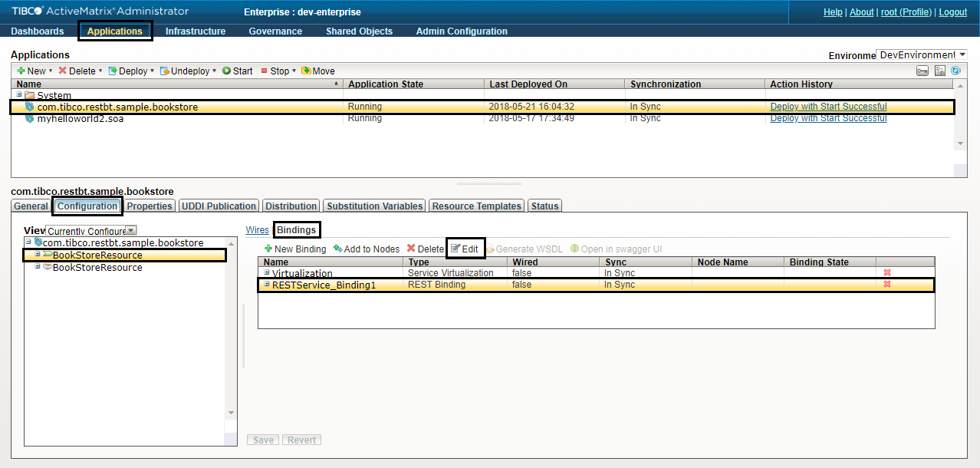Click the New application toolbar button
Screen dimensions: 980x468
(31, 71)
